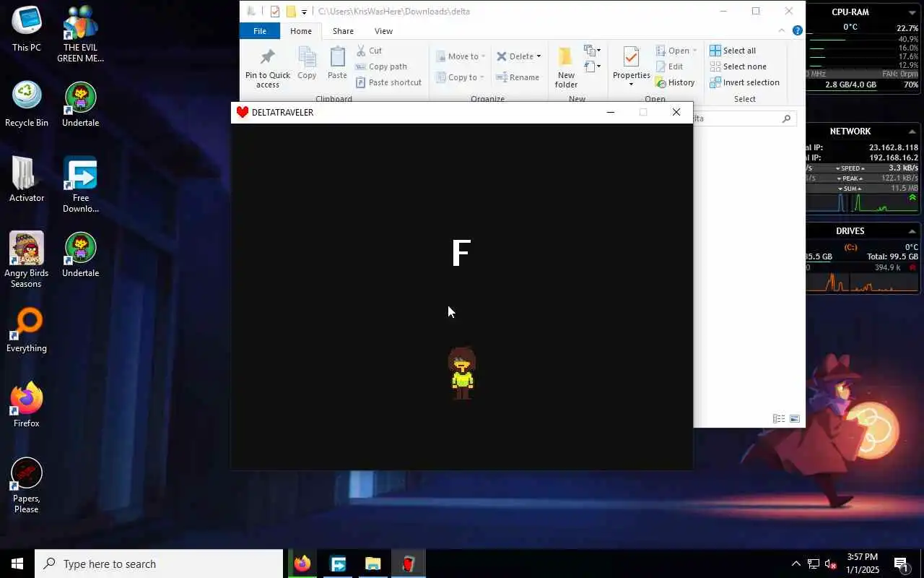Open File Explorer taskbar icon

(x=372, y=564)
